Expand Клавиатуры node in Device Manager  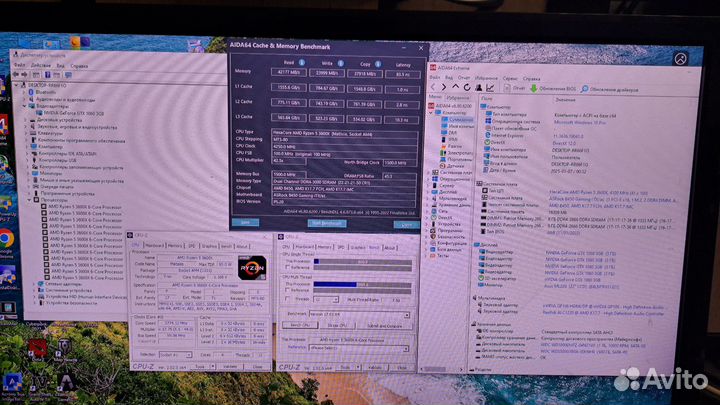click(x=26, y=133)
